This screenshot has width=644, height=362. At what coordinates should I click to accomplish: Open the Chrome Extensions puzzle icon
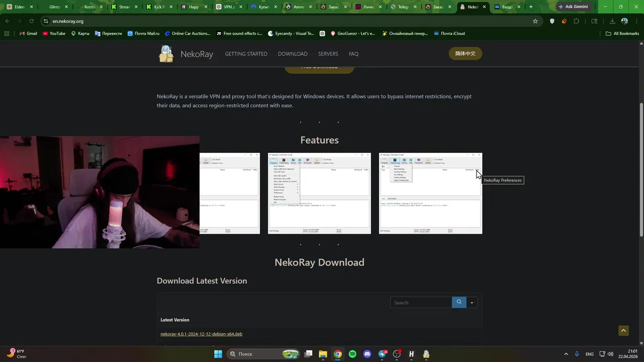577,21
